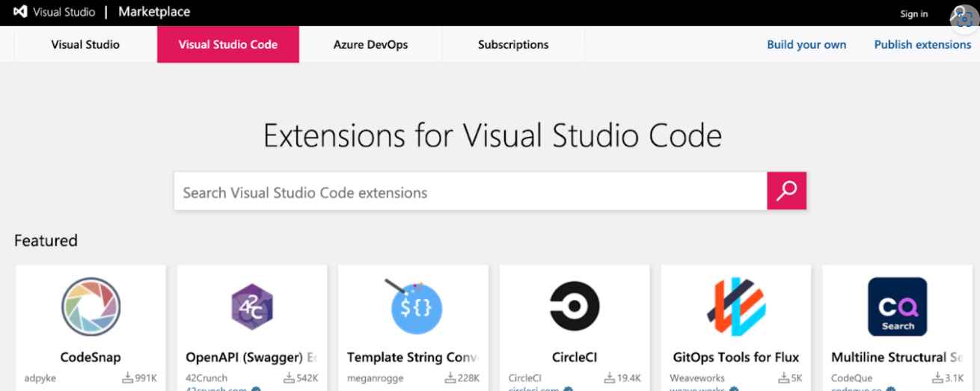Click the publisher name Weaveworks

tap(699, 378)
